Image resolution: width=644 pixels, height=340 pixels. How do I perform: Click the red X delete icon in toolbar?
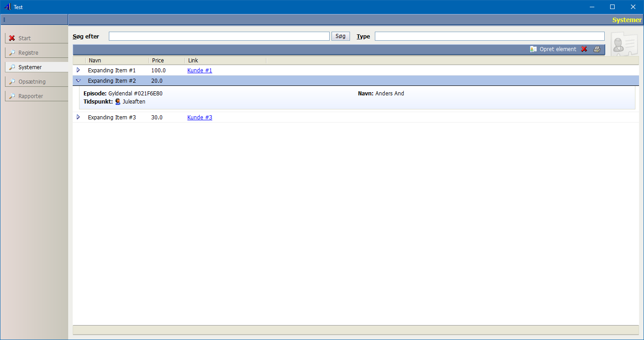coord(584,49)
